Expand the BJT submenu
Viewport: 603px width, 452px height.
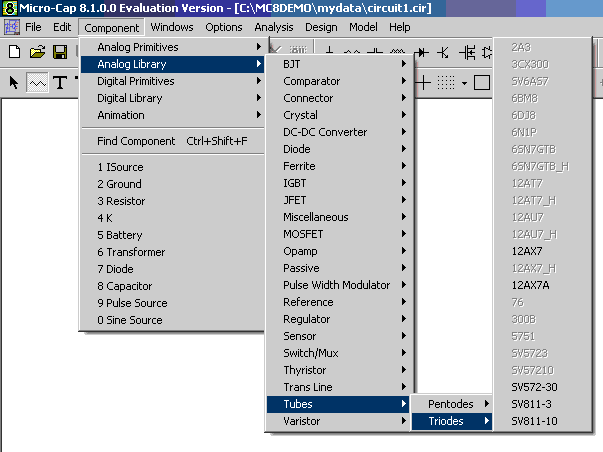[340, 64]
